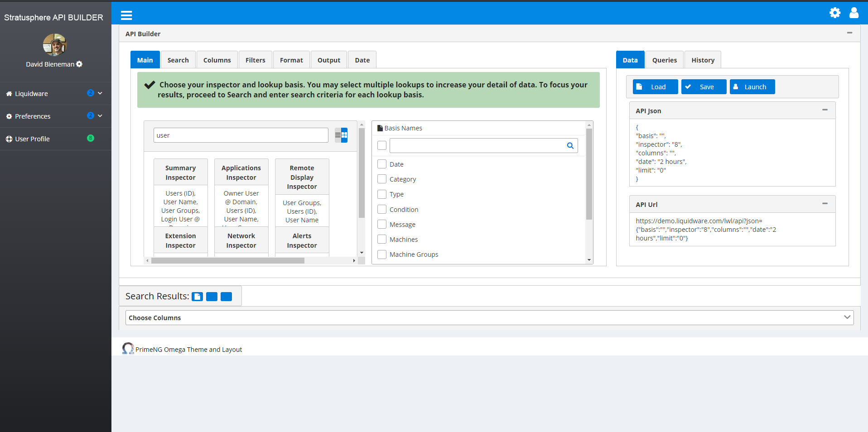Click the blue badge on Preferences
868x432 pixels.
coord(91,115)
